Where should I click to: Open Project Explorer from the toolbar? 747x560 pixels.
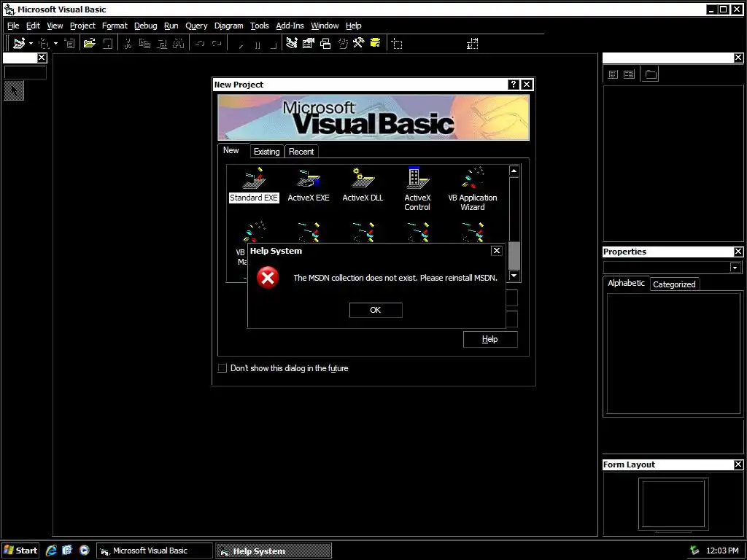pyautogui.click(x=292, y=43)
